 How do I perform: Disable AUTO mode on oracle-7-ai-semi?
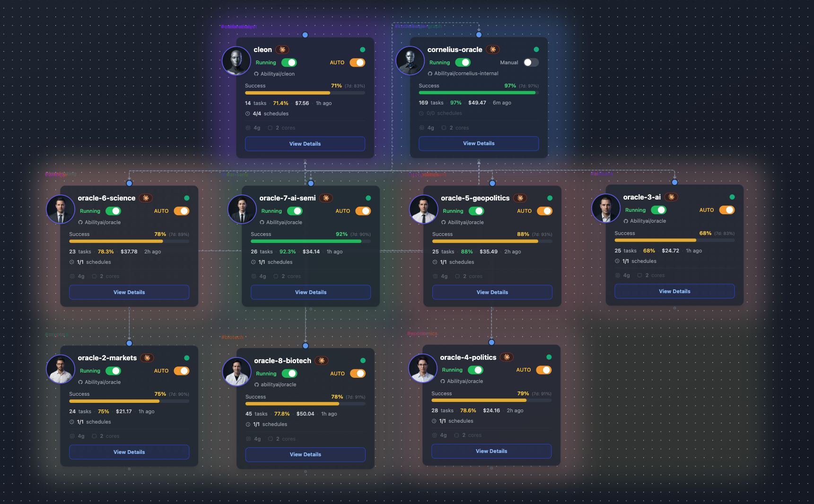pos(363,211)
